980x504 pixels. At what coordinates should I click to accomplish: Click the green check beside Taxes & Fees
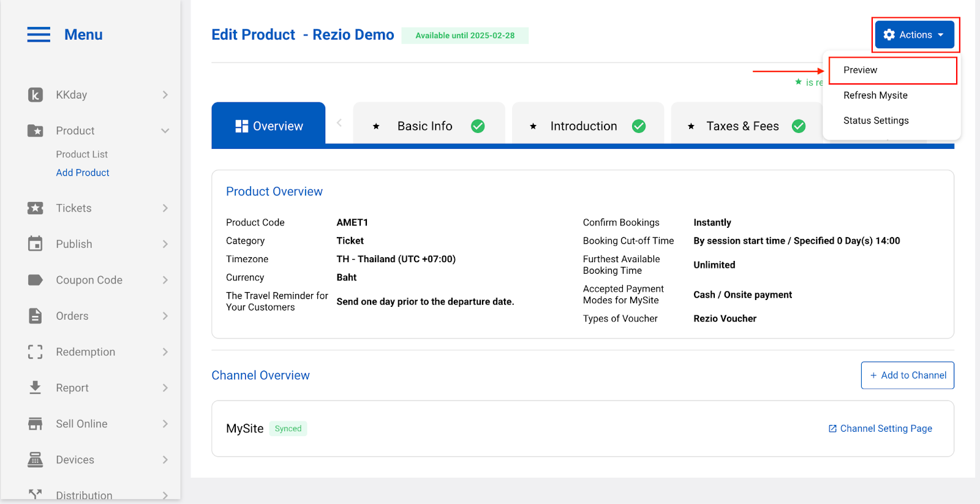(x=799, y=126)
